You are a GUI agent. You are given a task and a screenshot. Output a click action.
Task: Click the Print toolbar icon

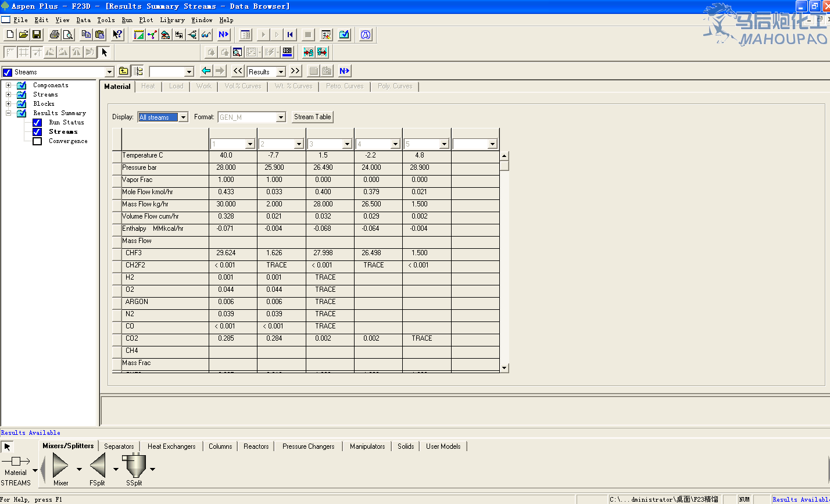pyautogui.click(x=55, y=35)
